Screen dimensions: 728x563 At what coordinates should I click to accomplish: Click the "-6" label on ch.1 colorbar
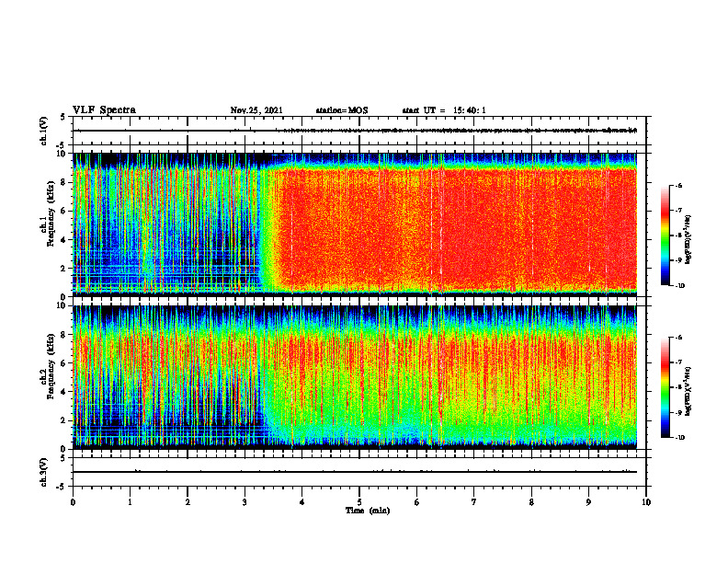(678, 186)
